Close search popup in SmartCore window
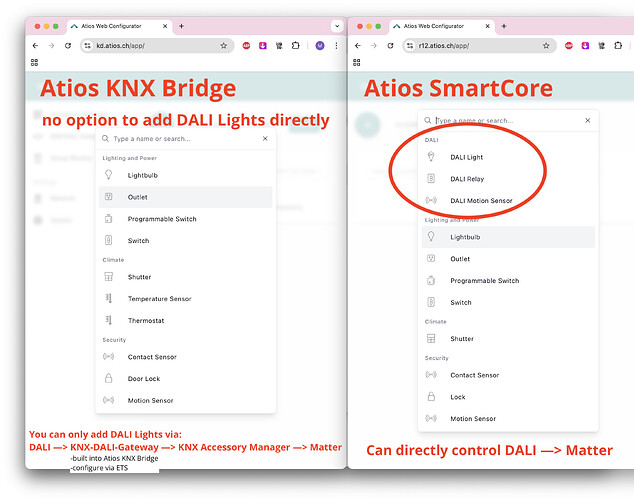Viewport: 634px width, 500px height. 588,120
